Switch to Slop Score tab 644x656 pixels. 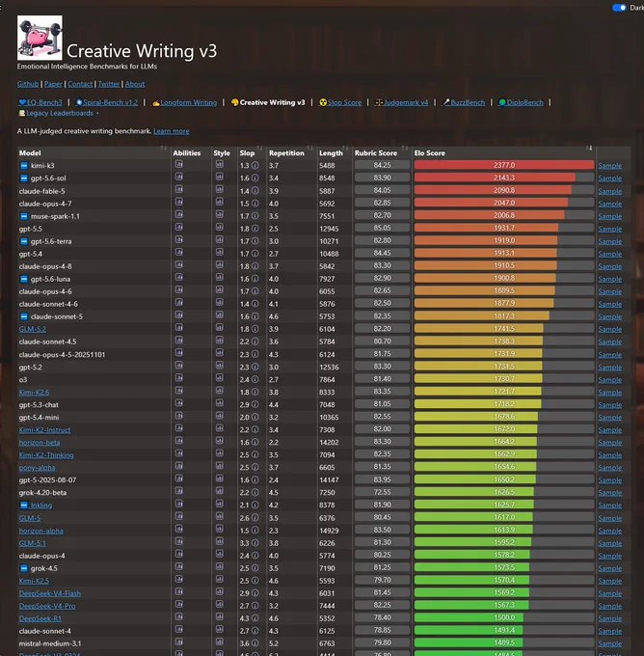tap(340, 102)
